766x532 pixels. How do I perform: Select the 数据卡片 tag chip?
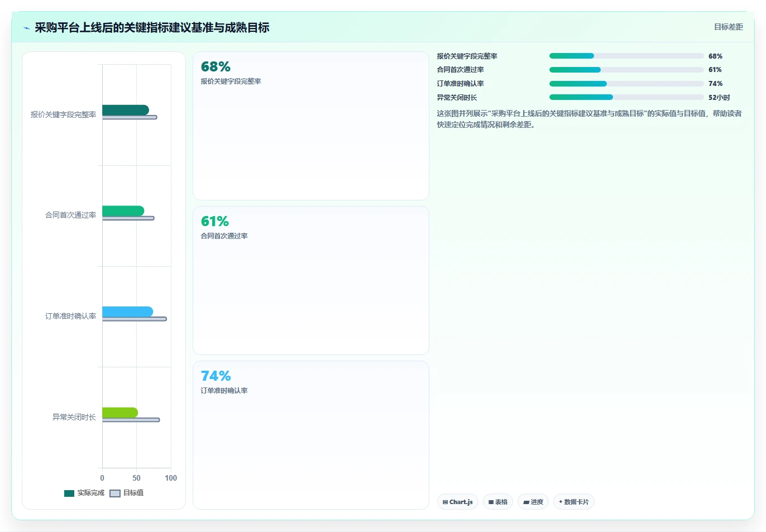coord(574,502)
